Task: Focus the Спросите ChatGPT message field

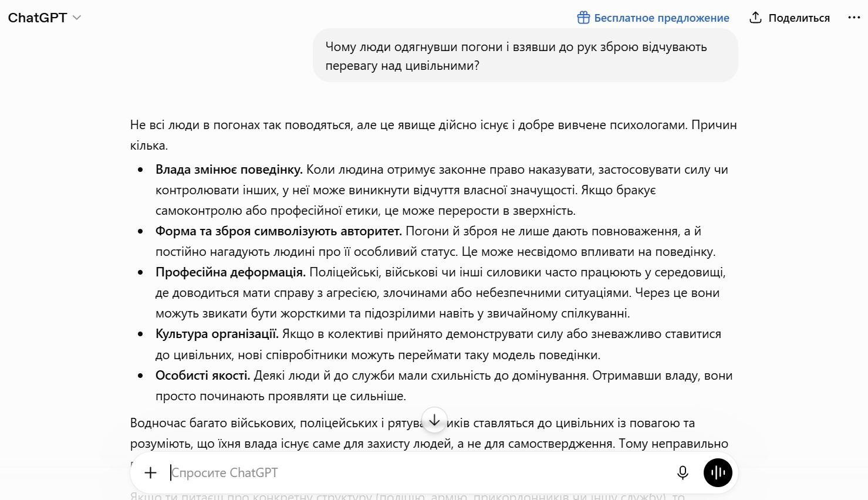Action: point(417,472)
